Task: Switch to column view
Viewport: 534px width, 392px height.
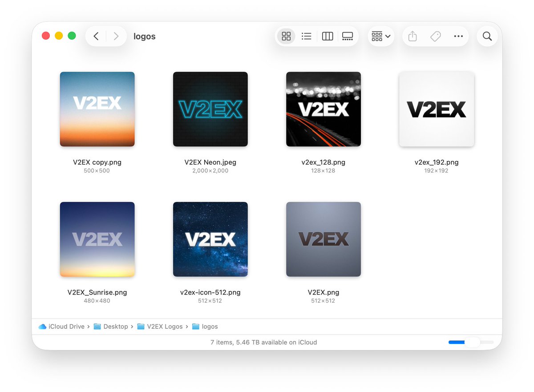Action: pyautogui.click(x=328, y=36)
